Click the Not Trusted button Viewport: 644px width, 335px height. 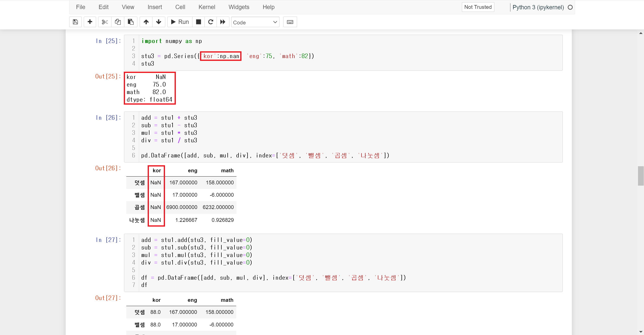(478, 7)
